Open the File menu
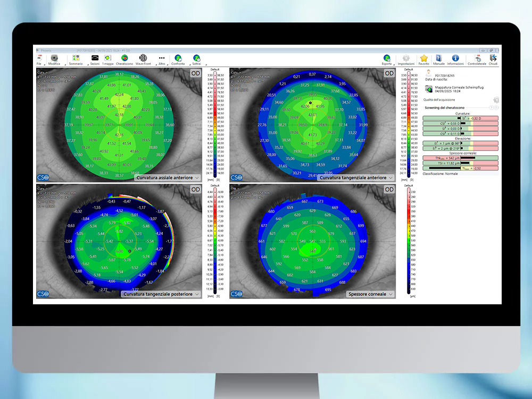The image size is (532, 399). coord(39,59)
